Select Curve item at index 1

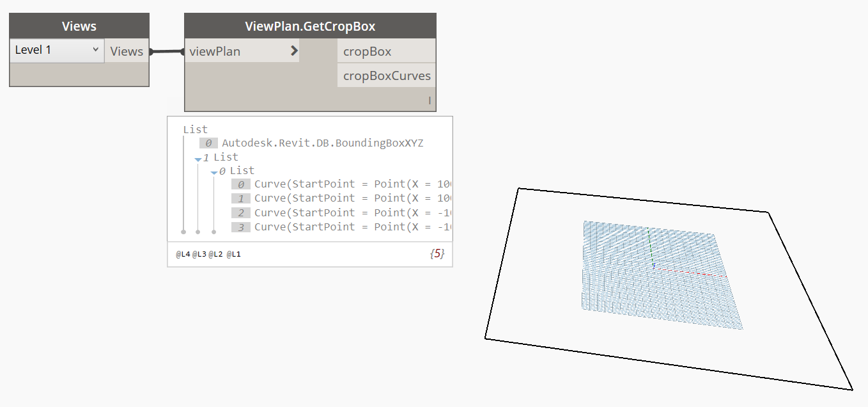(352, 198)
